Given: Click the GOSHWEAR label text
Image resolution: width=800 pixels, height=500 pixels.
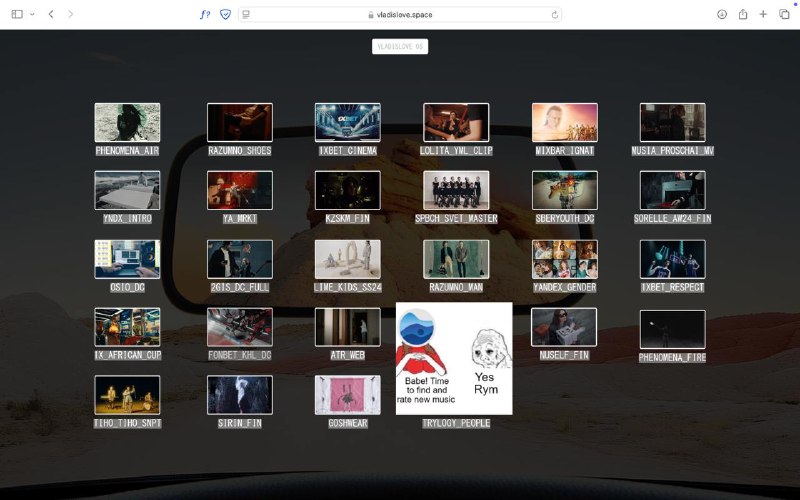Looking at the screenshot, I should point(347,423).
